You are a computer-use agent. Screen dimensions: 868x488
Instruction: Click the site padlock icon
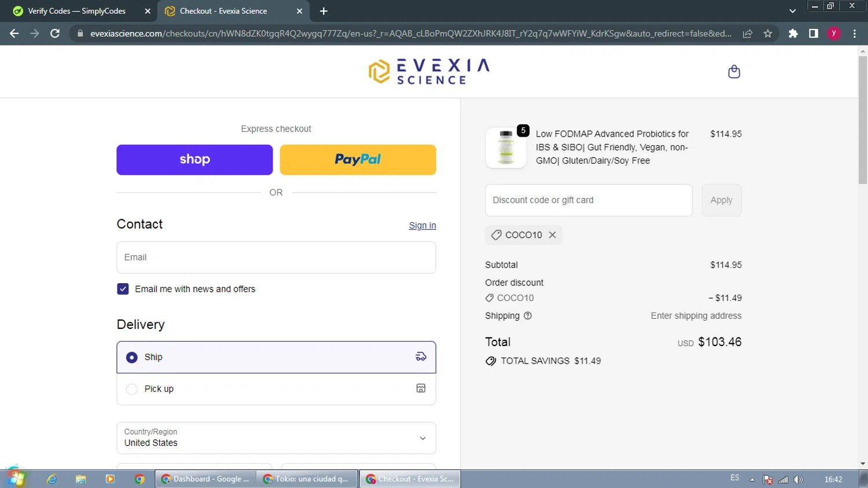click(80, 34)
